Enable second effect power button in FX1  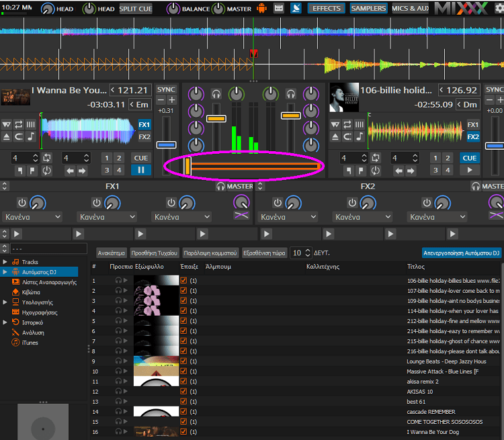coord(96,203)
